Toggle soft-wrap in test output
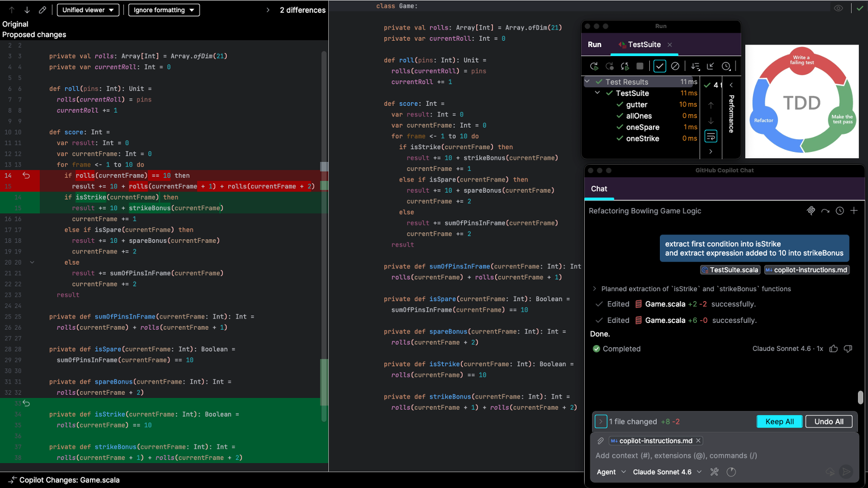The image size is (868, 488). point(711,137)
